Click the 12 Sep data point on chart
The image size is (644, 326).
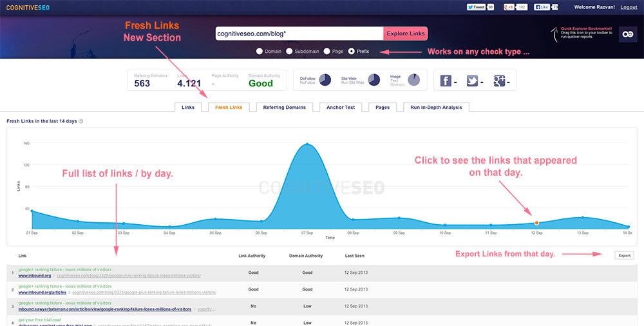pos(536,223)
